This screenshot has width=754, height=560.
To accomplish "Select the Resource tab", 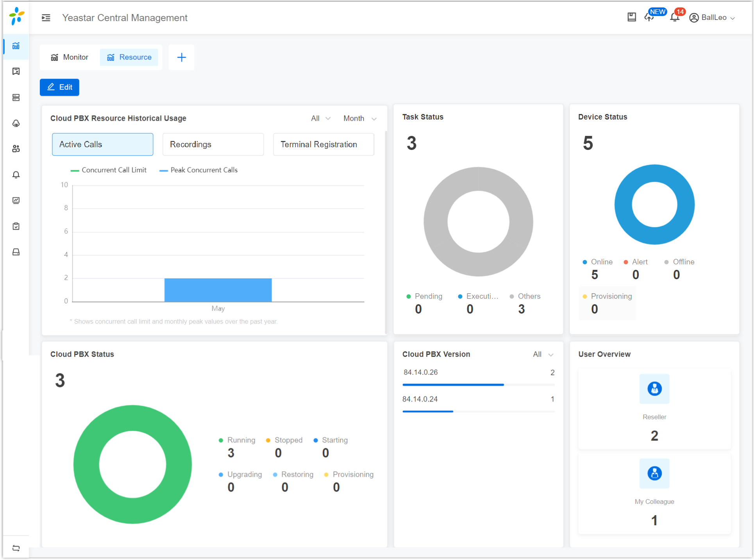I will click(x=129, y=57).
